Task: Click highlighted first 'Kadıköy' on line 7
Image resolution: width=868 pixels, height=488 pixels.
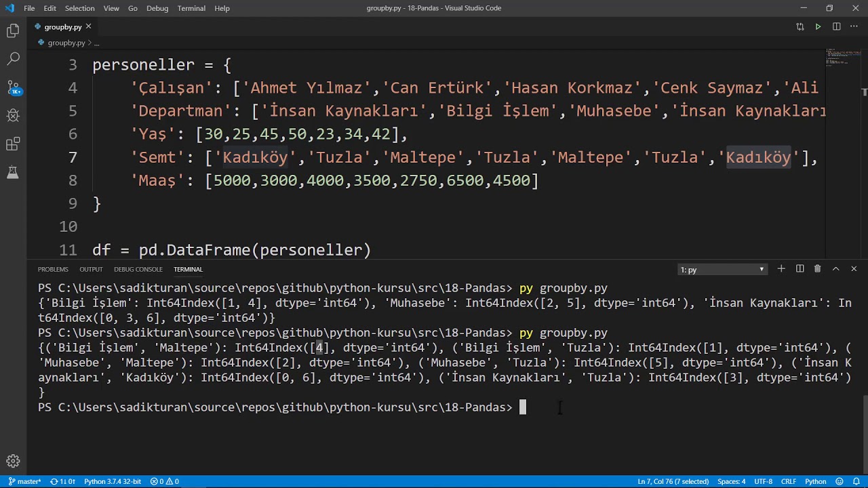Action: pyautogui.click(x=255, y=157)
